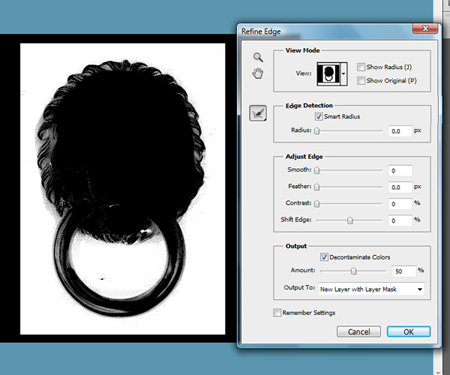
Task: Click the Shift Edge slider handle
Action: (x=350, y=220)
